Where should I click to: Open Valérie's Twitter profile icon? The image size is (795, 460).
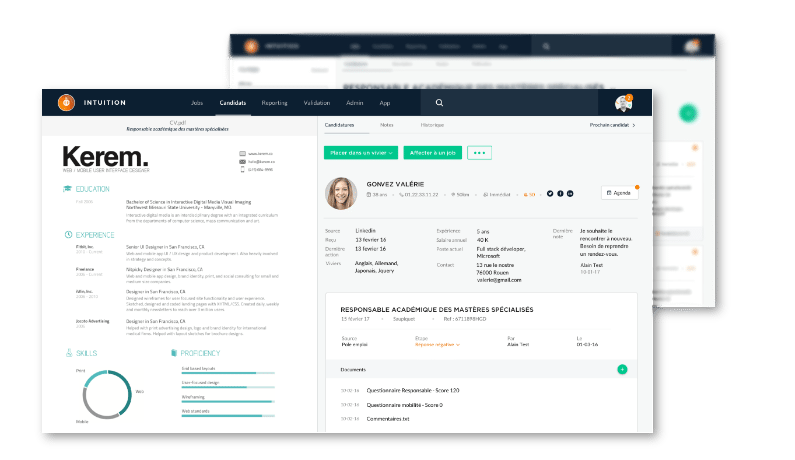click(x=550, y=194)
